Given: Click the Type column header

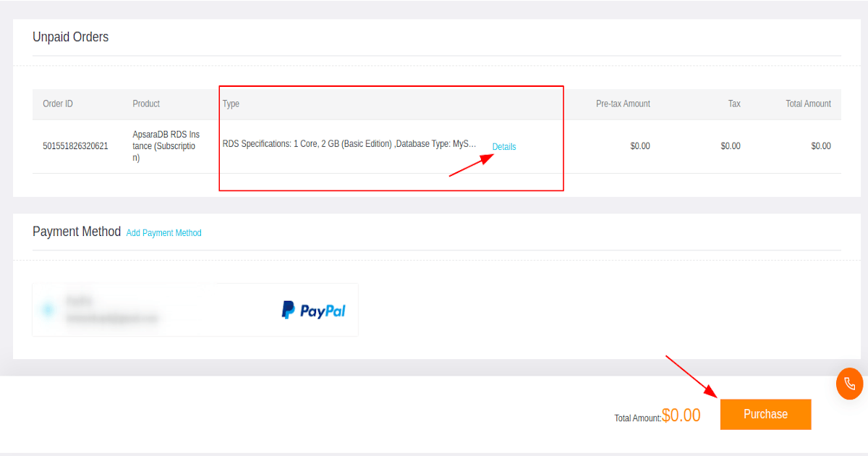Looking at the screenshot, I should pos(231,104).
